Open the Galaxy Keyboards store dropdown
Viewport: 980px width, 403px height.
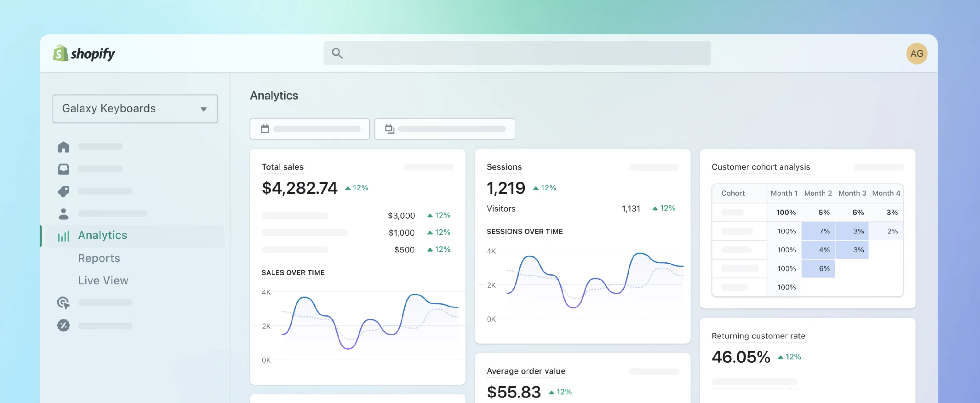[x=135, y=109]
